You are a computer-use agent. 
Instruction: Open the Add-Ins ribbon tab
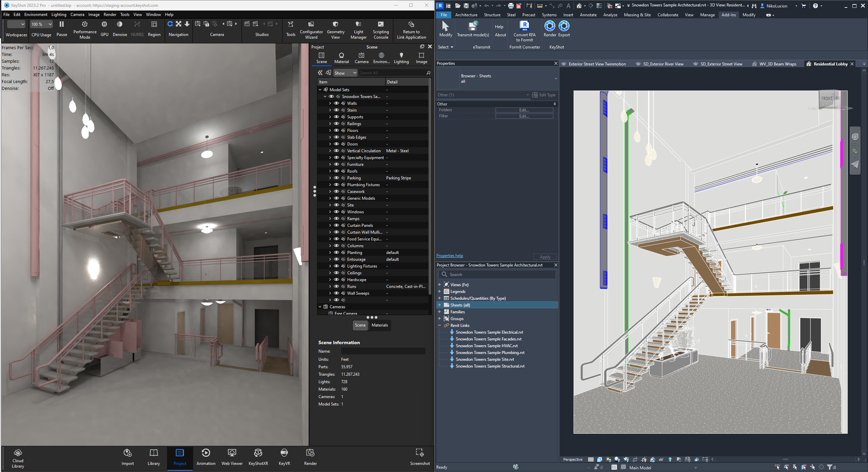click(x=728, y=15)
